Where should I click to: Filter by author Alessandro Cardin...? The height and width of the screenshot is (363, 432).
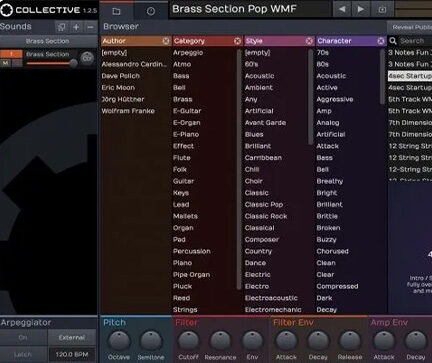point(134,64)
